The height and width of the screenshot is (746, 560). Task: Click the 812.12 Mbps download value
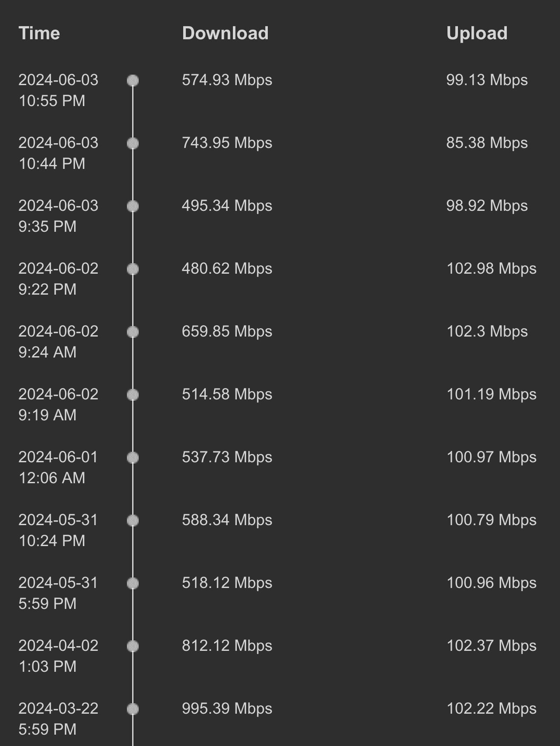tap(227, 646)
